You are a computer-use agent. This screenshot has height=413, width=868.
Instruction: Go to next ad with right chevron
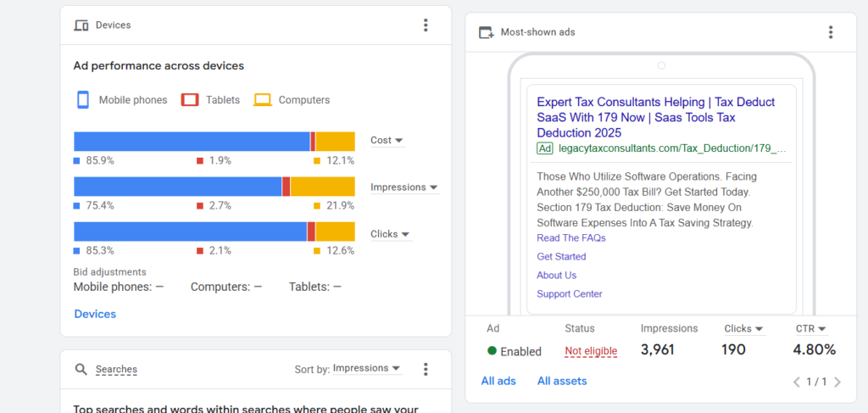click(837, 382)
